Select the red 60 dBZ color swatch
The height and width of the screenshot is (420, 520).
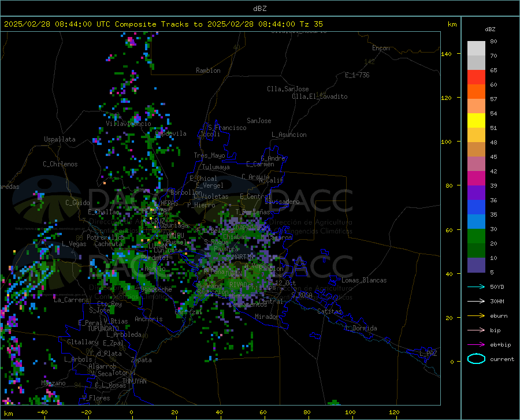pos(476,77)
